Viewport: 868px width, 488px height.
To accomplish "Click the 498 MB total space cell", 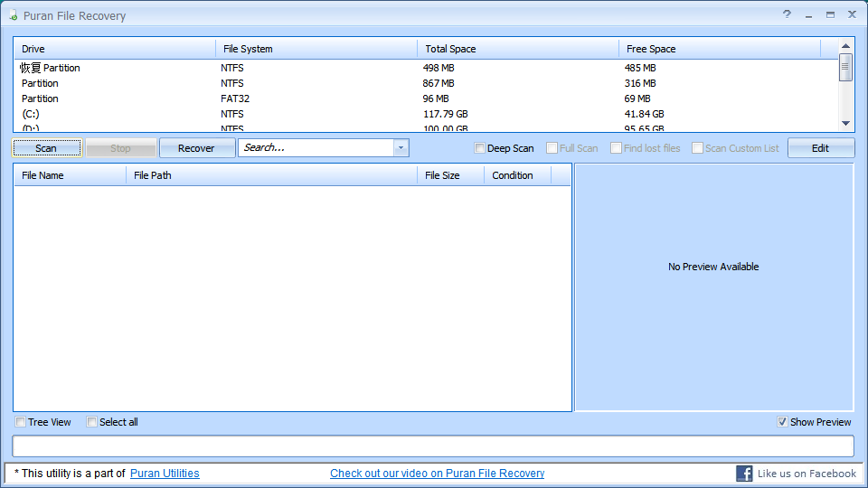I will pyautogui.click(x=439, y=68).
